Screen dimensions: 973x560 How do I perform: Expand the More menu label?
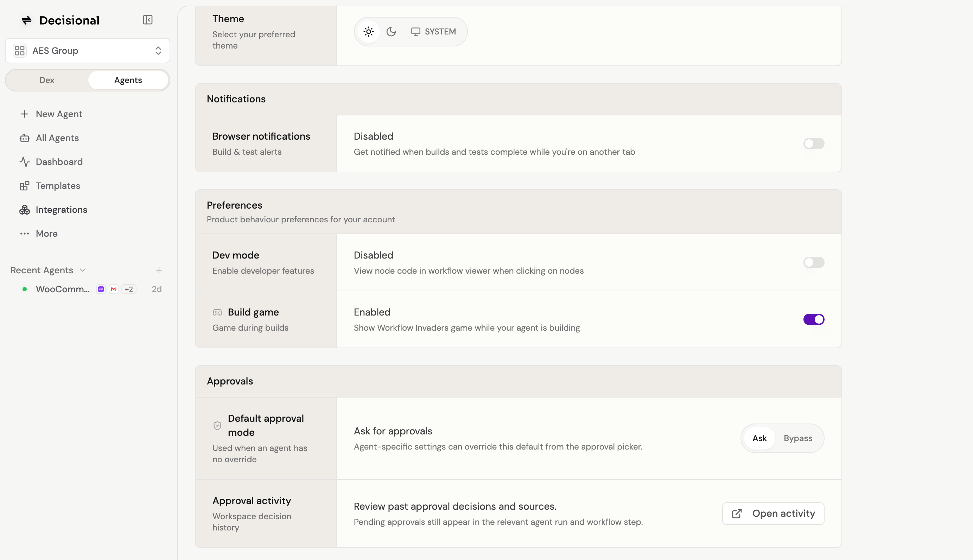46,234
